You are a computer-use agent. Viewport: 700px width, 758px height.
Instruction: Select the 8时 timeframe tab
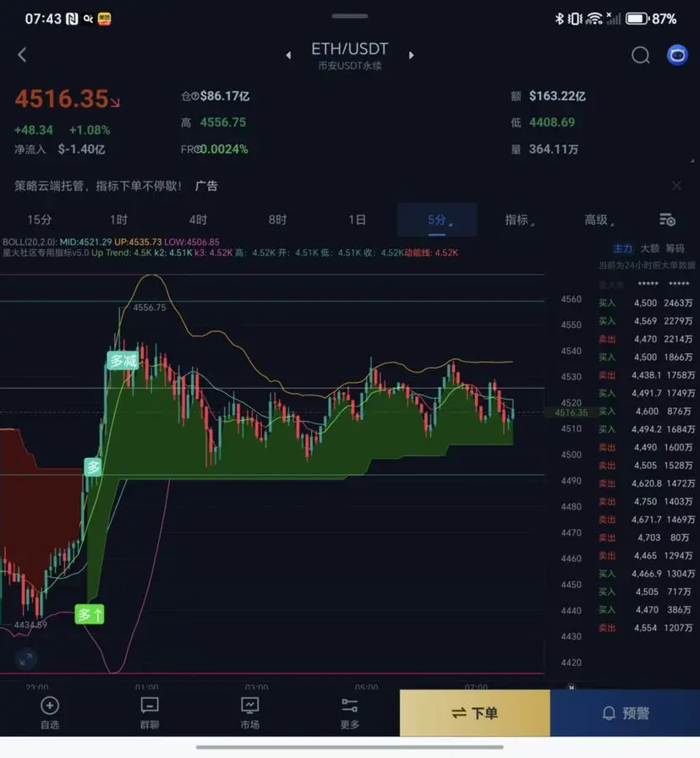(x=277, y=220)
